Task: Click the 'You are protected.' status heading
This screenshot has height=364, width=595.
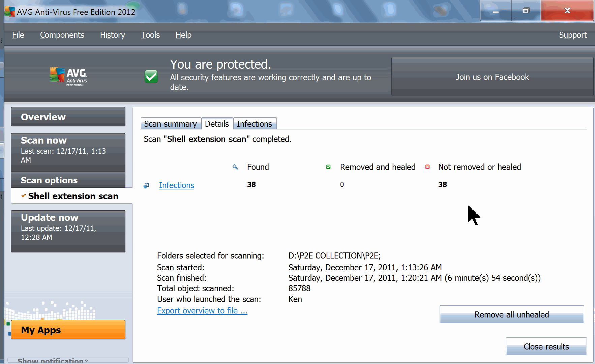Action: coord(220,64)
